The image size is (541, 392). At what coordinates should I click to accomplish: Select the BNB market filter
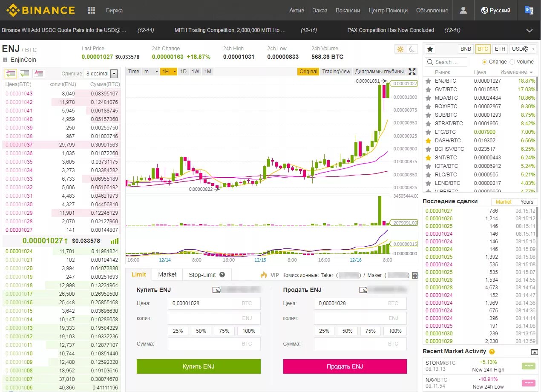[x=466, y=49]
